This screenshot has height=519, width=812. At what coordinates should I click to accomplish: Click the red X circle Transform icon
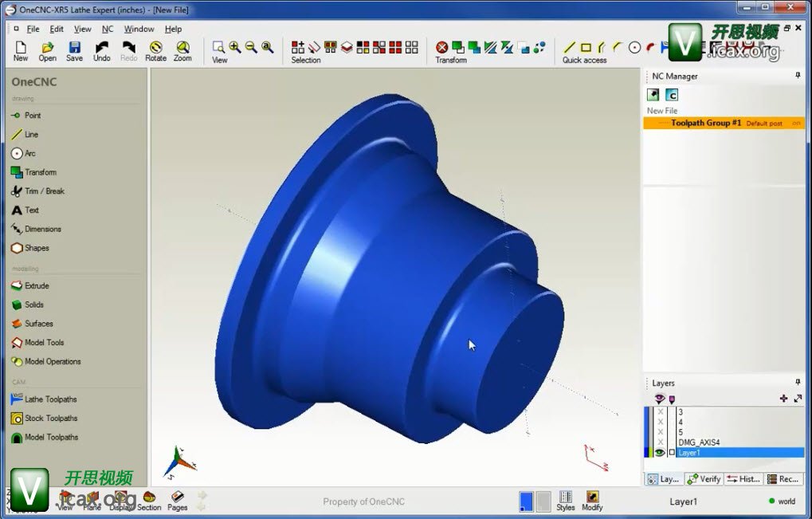click(x=441, y=47)
